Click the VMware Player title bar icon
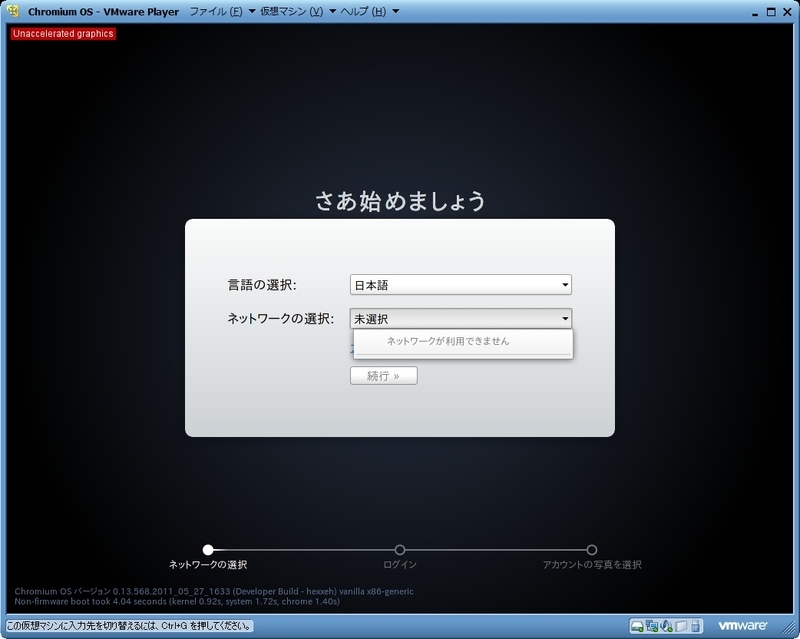The width and height of the screenshot is (800, 639). [x=13, y=11]
